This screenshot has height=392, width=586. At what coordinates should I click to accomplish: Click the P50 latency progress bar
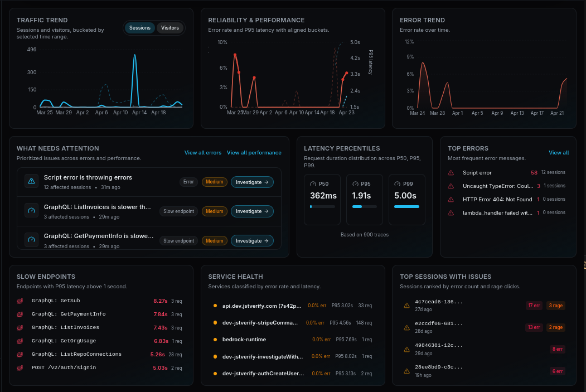click(322, 207)
